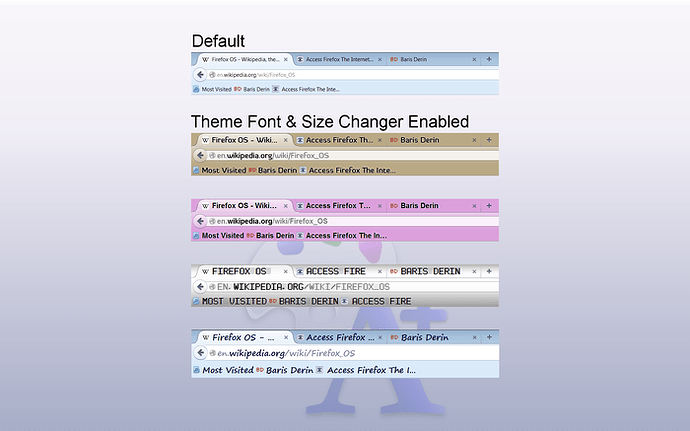Select Firefox OS - Wikipedia tab in Default example

click(x=245, y=59)
